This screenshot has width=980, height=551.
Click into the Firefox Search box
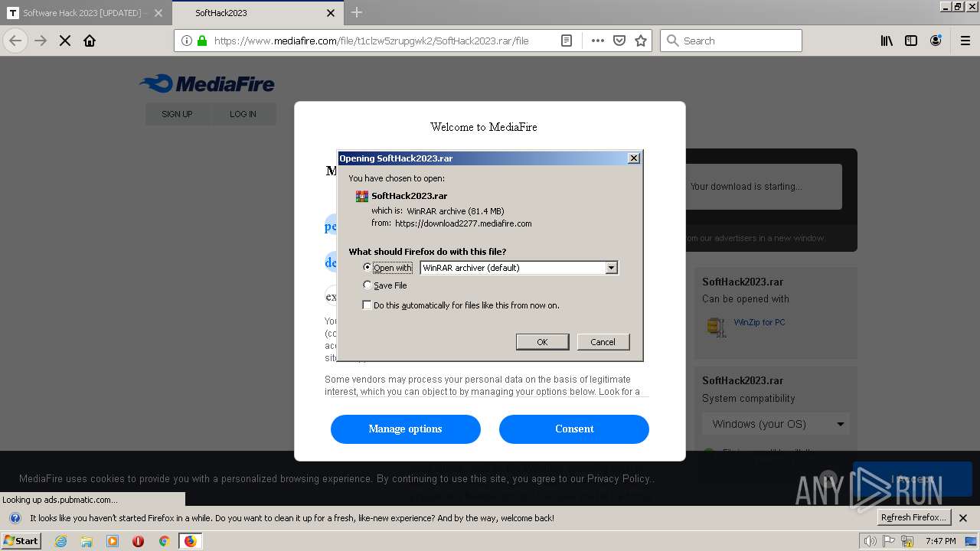point(731,41)
